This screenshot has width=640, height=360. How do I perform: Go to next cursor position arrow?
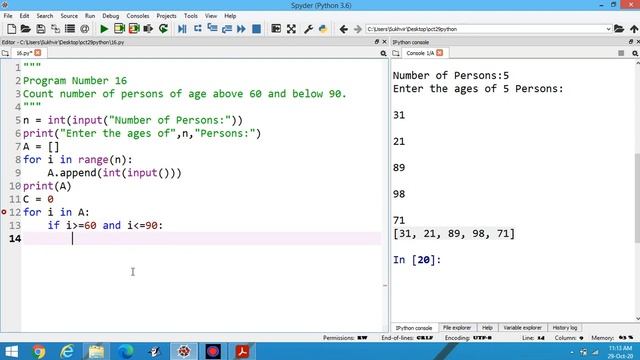[358, 29]
